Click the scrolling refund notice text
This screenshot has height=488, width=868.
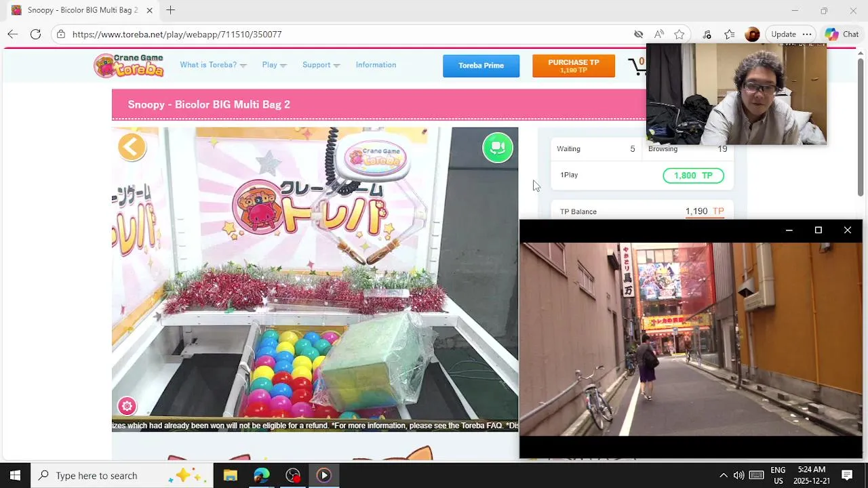315,426
